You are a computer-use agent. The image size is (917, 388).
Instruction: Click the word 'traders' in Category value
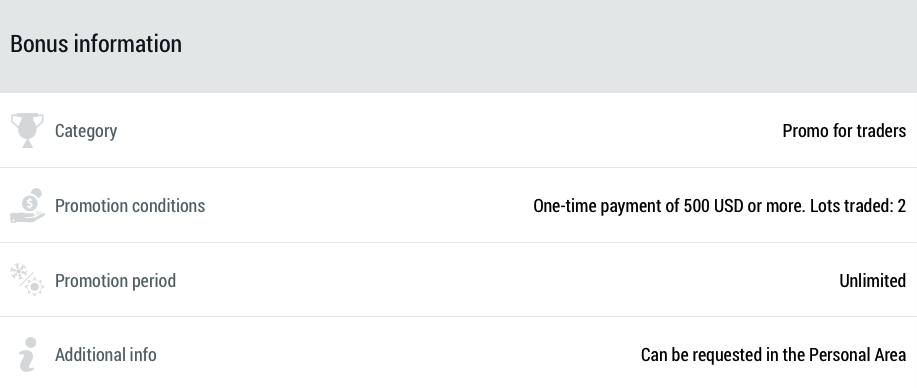coord(881,131)
